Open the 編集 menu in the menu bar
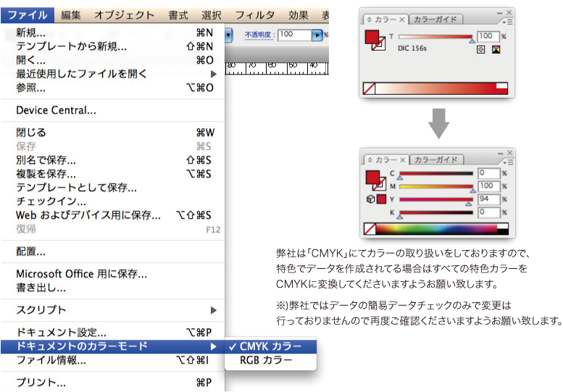Screen dimensions: 563x392 coord(71,14)
